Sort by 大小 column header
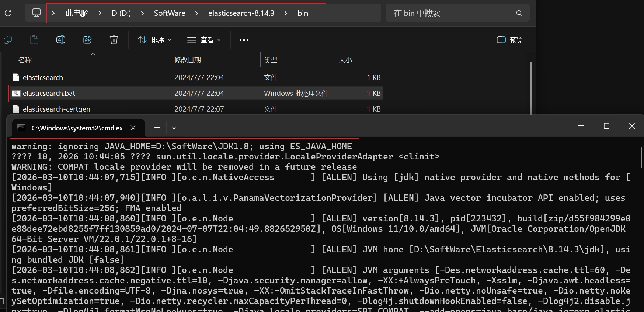This screenshot has height=312, width=644. (x=345, y=60)
